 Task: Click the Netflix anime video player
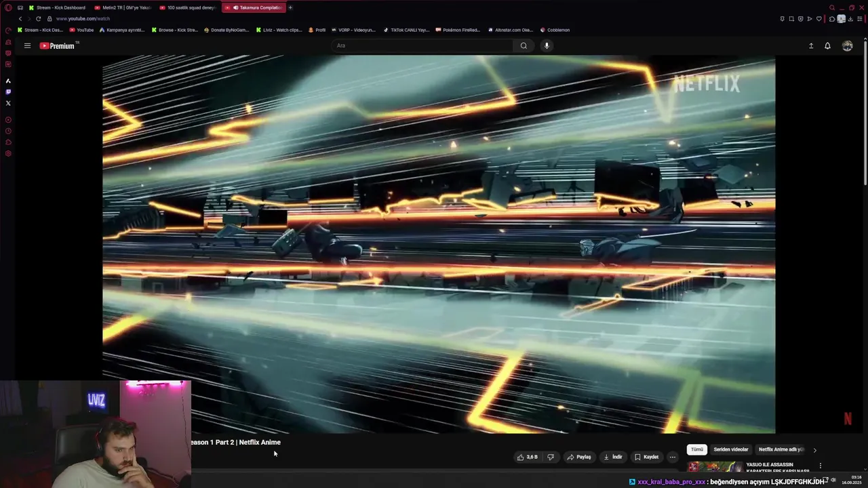[x=439, y=245]
